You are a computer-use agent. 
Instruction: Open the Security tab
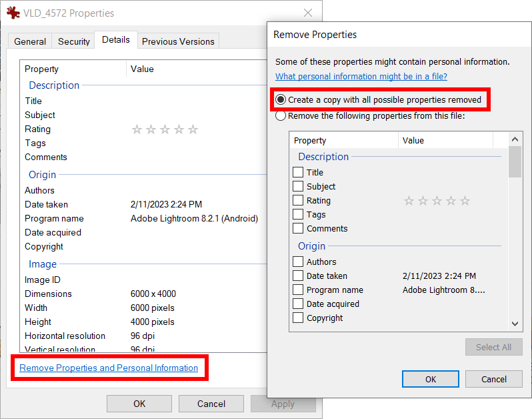pos(73,41)
